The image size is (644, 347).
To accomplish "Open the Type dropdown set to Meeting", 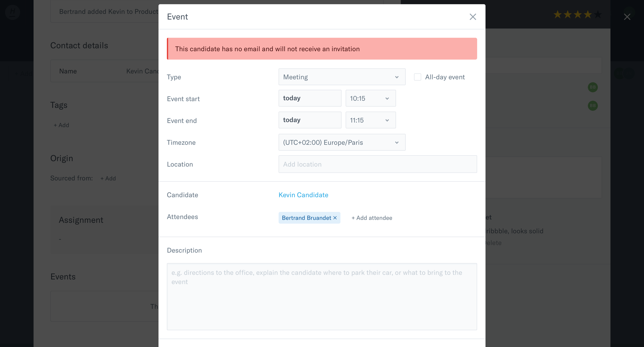I will point(342,77).
